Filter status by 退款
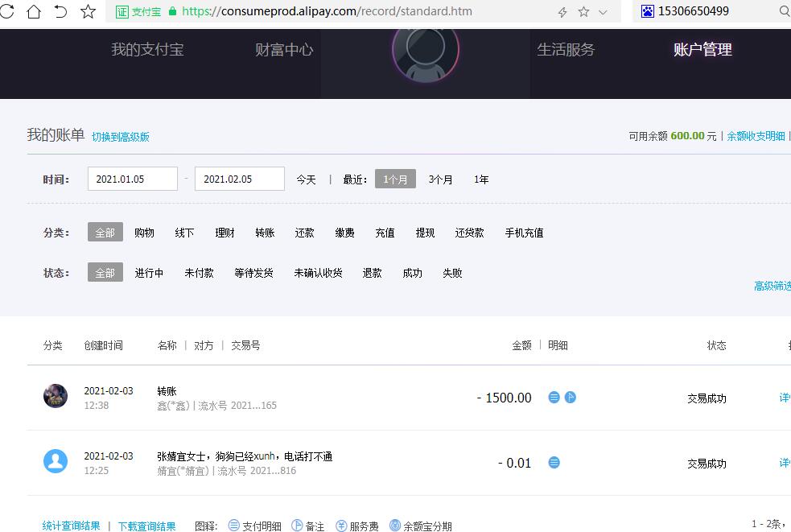The image size is (791, 532). 373,273
